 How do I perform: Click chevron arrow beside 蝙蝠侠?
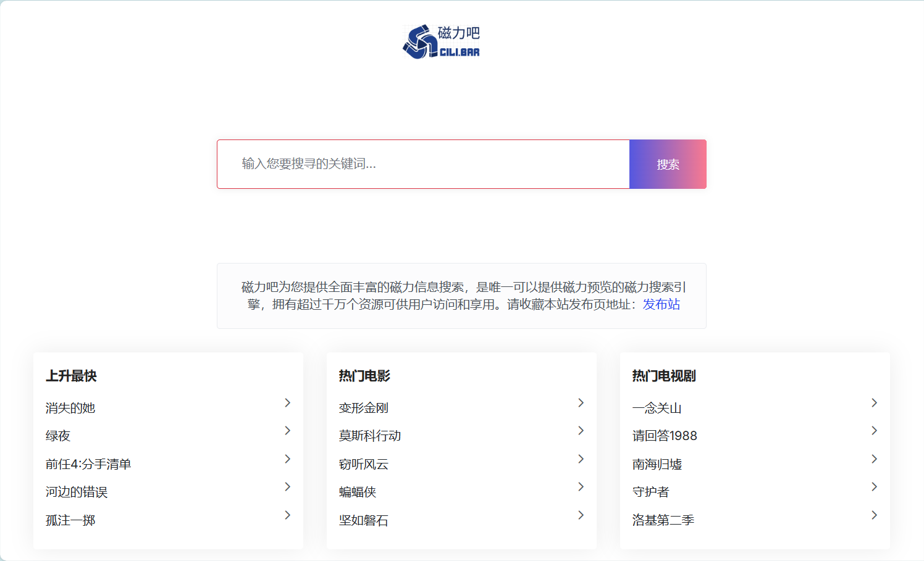coord(581,487)
